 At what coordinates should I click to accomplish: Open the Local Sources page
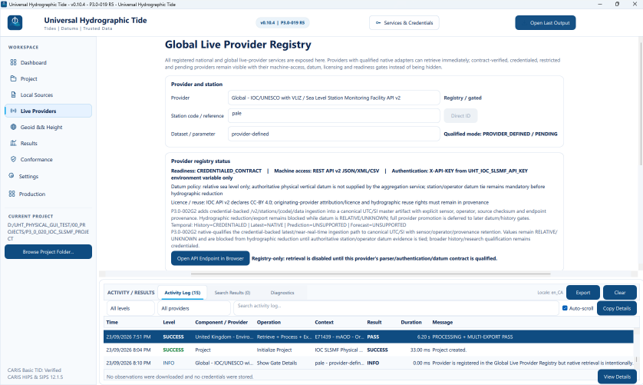(x=48, y=95)
